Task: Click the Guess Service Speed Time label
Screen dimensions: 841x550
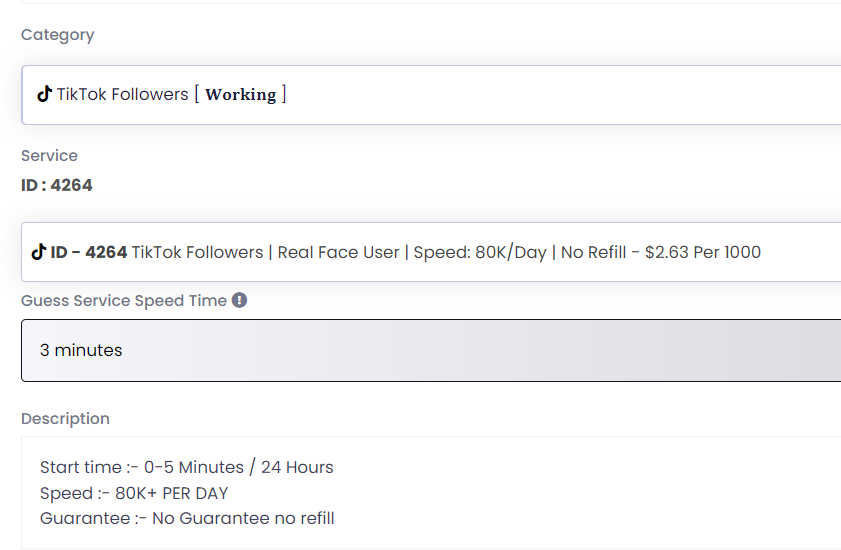Action: [x=124, y=300]
